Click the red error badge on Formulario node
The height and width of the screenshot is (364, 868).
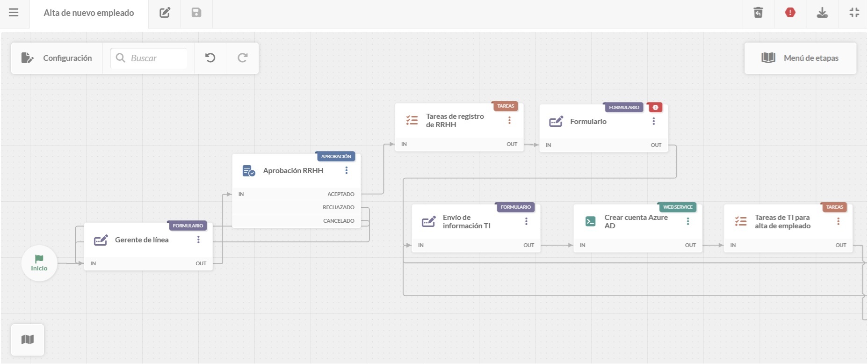point(655,108)
